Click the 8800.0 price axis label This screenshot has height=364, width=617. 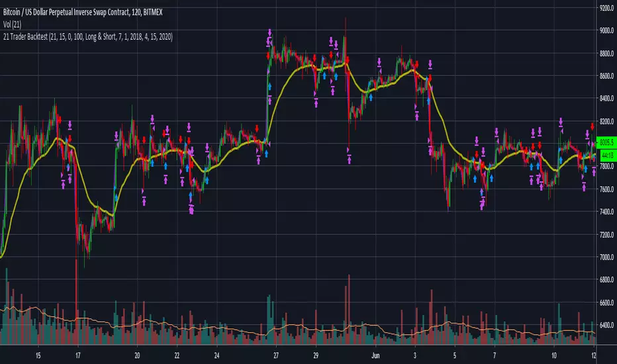(606, 53)
